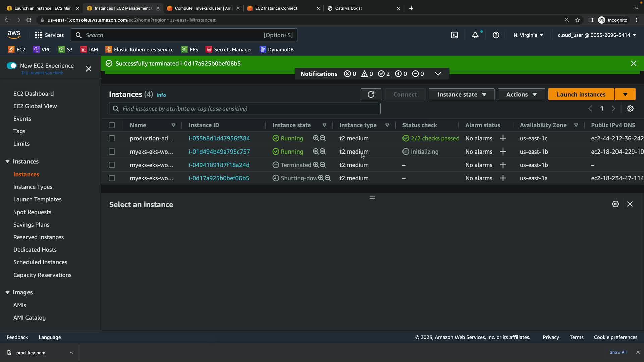Select checkbox for production-ad instance row
This screenshot has height=362, width=644.
pos(112,138)
